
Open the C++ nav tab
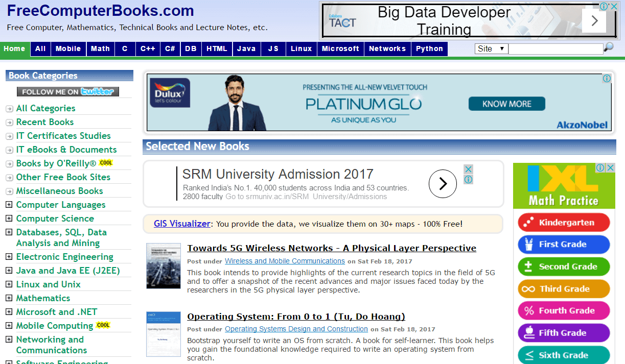148,49
